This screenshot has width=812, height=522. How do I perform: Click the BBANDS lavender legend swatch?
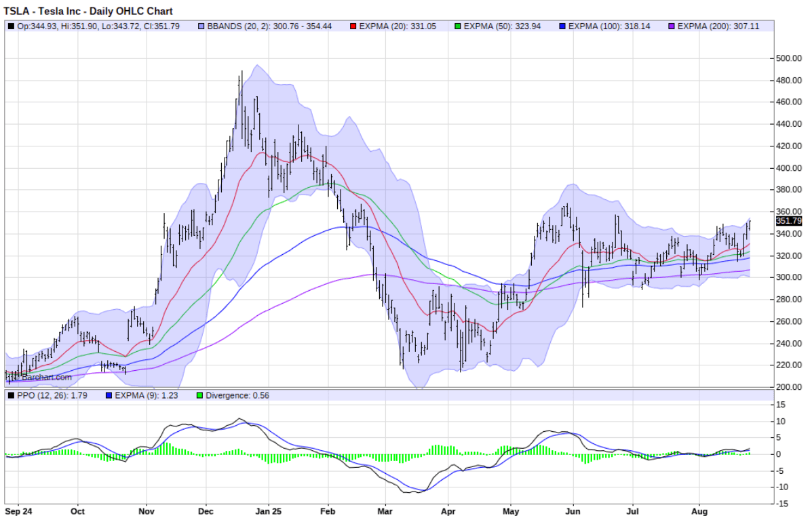(x=201, y=26)
